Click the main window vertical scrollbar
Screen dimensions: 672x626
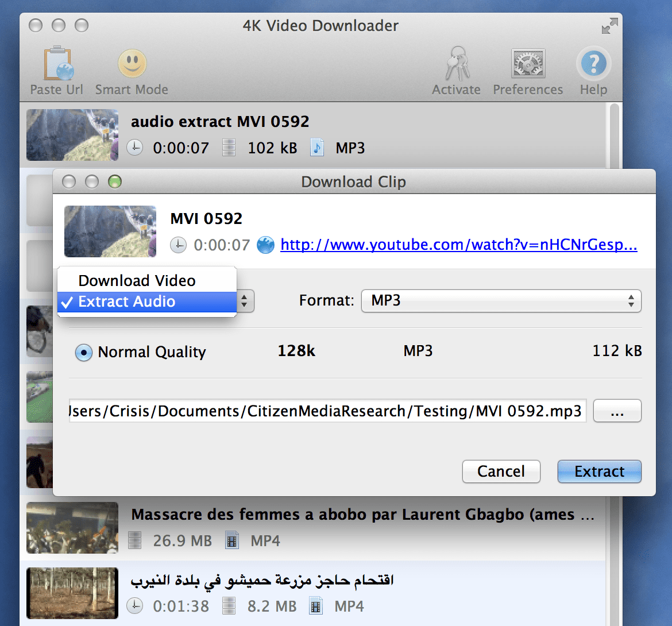tap(615, 135)
